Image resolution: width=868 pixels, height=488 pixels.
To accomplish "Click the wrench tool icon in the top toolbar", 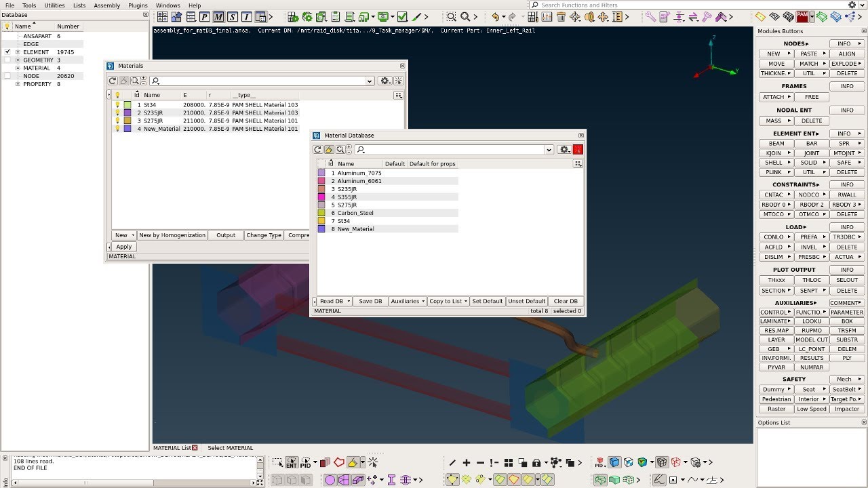I will (x=650, y=17).
